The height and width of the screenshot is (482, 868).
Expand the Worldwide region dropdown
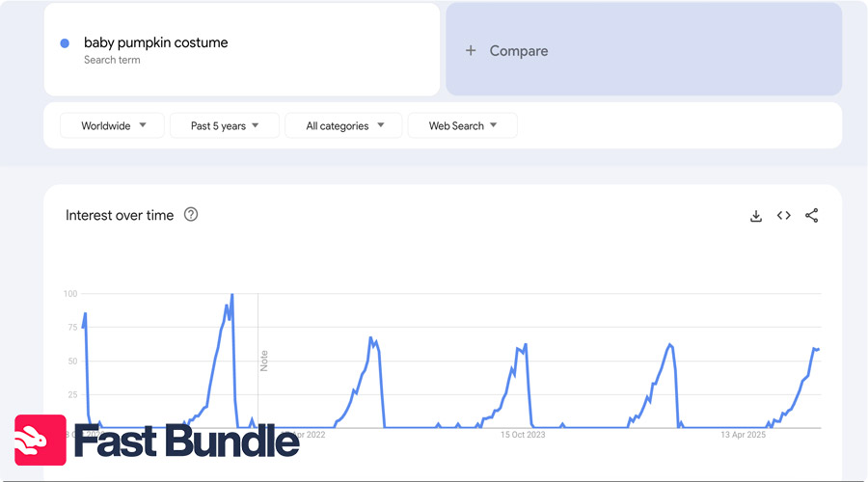click(x=114, y=126)
